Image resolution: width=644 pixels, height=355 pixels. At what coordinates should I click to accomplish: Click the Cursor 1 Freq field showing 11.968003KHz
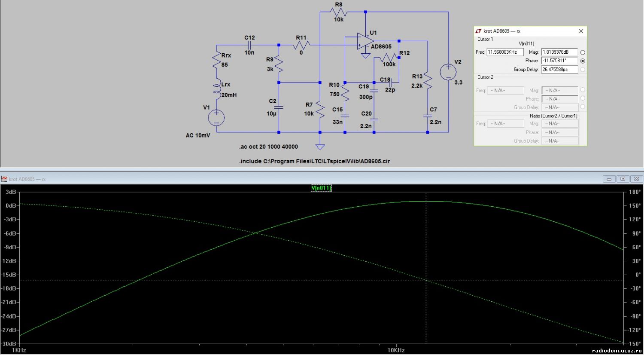[505, 52]
